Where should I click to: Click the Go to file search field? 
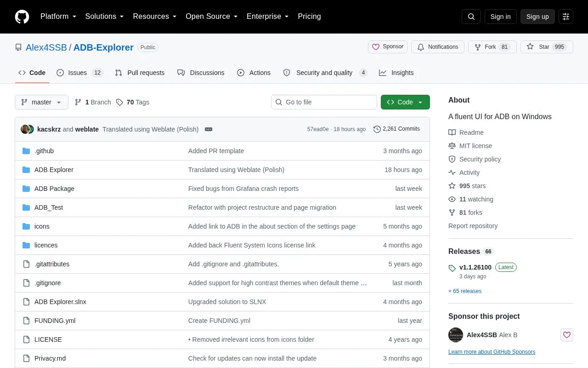coord(324,102)
